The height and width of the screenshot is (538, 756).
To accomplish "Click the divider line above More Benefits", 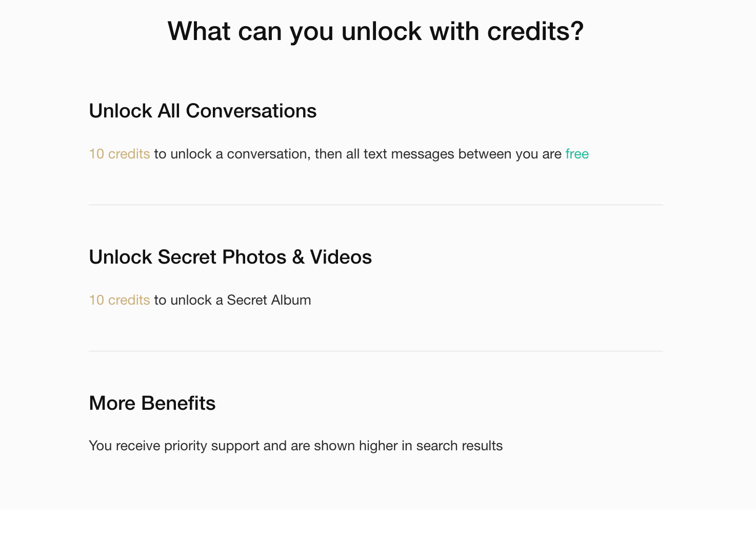I will tap(375, 351).
